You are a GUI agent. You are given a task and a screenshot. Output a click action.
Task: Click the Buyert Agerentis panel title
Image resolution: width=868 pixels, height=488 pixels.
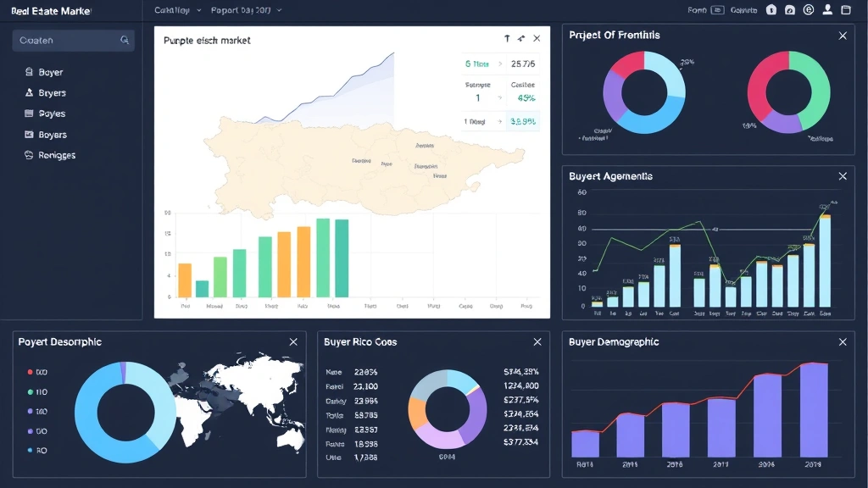coord(612,176)
